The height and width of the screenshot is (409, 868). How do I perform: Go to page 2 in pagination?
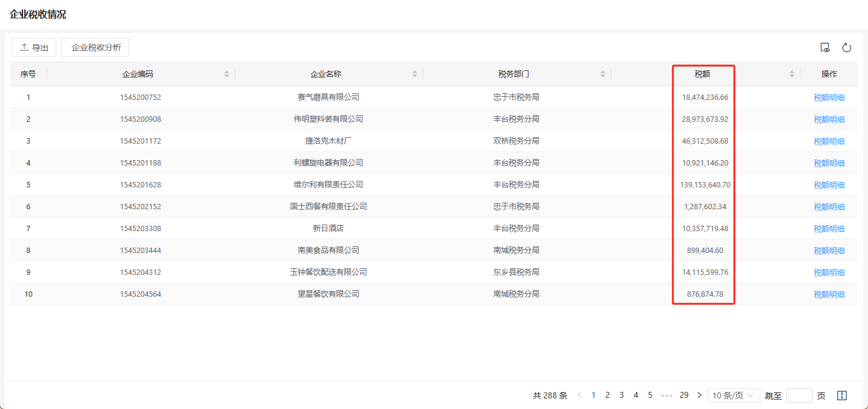point(607,395)
